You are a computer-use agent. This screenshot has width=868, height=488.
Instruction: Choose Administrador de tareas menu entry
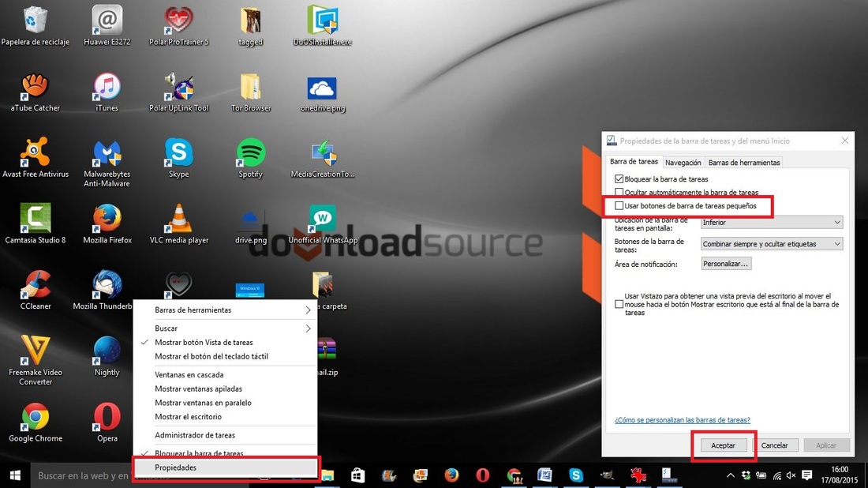point(226,435)
